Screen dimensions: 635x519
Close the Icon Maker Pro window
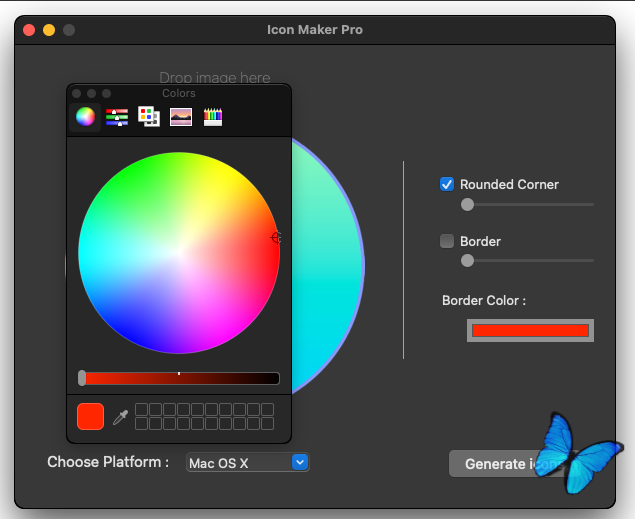point(29,30)
